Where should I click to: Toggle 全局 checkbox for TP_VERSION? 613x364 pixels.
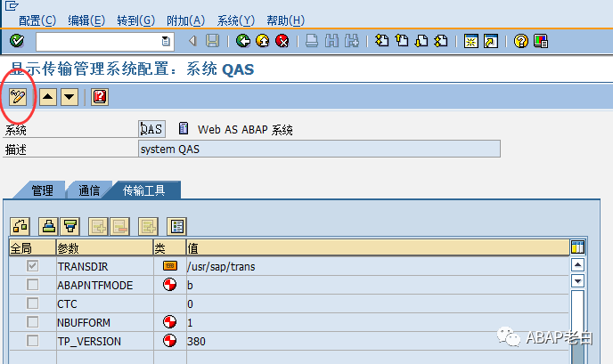[x=32, y=341]
